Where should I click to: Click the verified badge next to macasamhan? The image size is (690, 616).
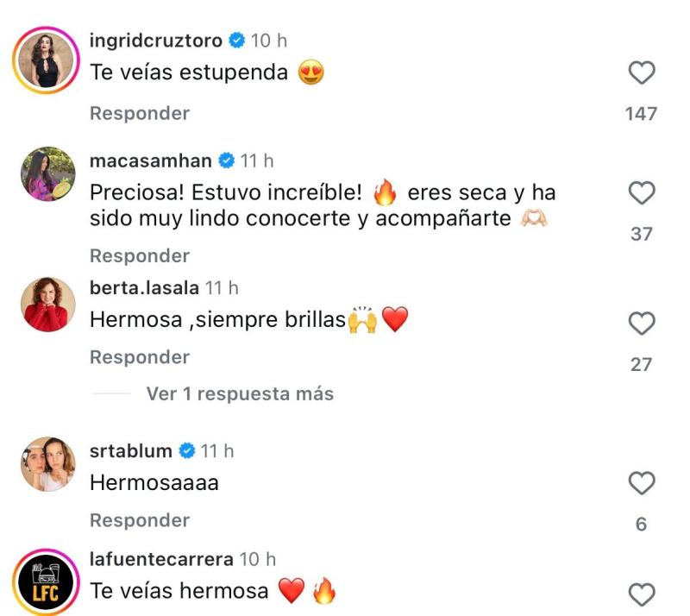click(226, 159)
